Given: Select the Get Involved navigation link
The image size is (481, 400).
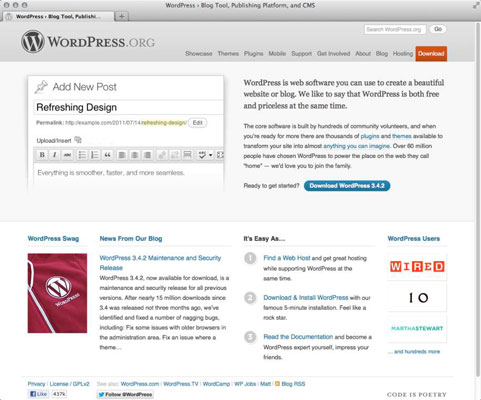Looking at the screenshot, I should point(333,53).
